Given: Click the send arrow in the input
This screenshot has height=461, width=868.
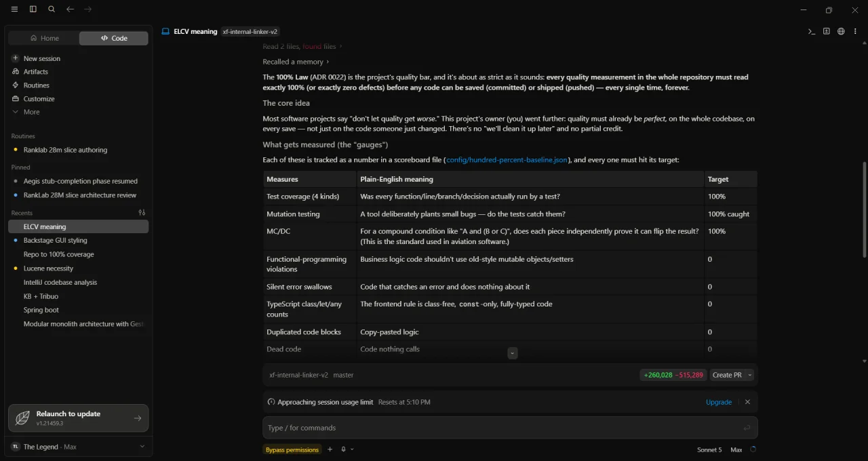Looking at the screenshot, I should 747,428.
